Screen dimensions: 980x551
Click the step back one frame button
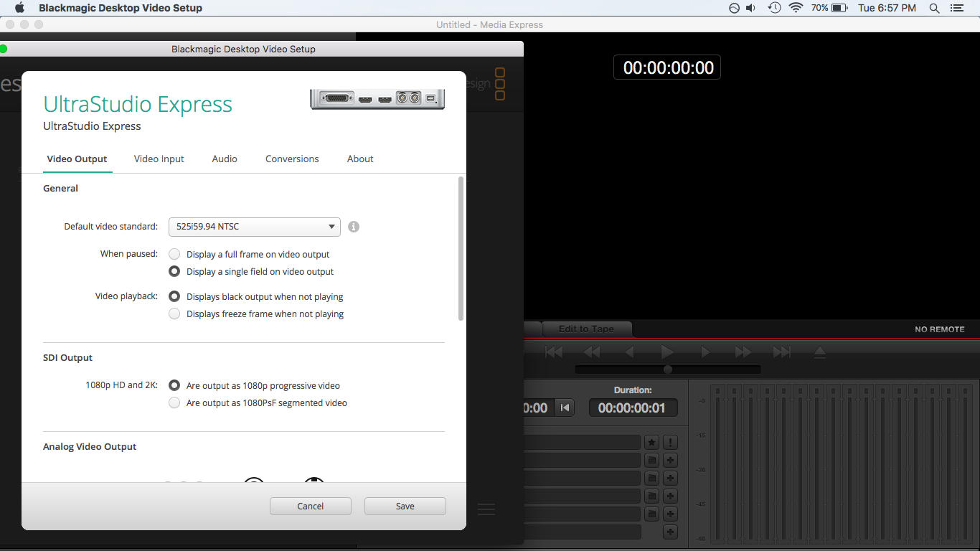click(630, 352)
